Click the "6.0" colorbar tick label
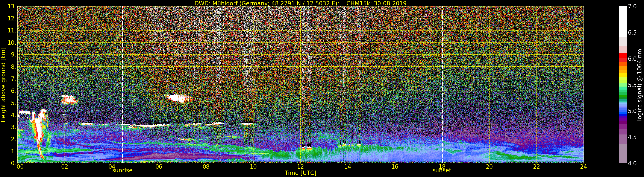The width and height of the screenshot is (644, 177). click(x=632, y=59)
